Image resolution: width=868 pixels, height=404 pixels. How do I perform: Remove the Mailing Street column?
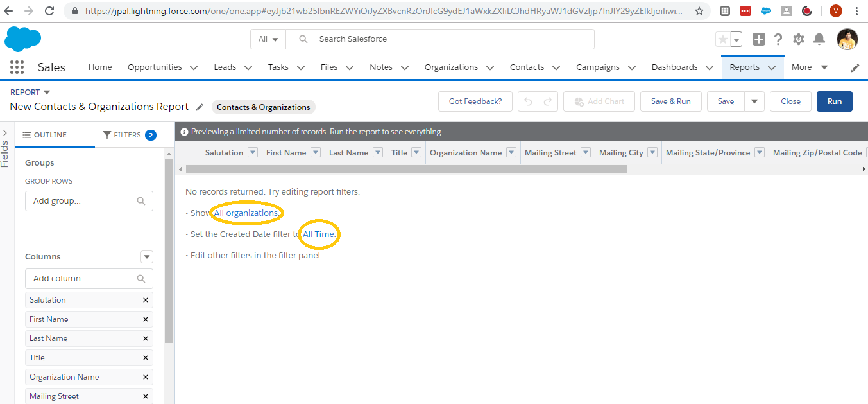(146, 396)
